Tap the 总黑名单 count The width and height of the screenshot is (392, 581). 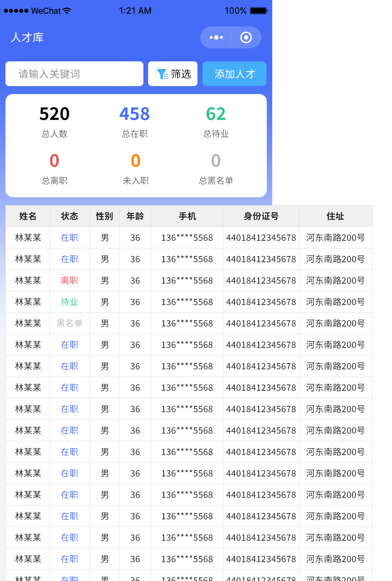[216, 168]
